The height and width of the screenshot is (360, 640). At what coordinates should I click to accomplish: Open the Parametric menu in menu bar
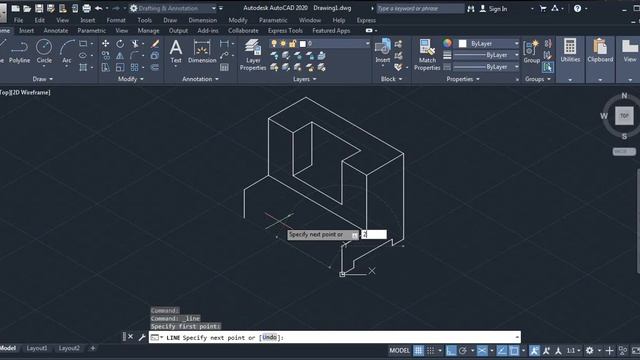273,20
